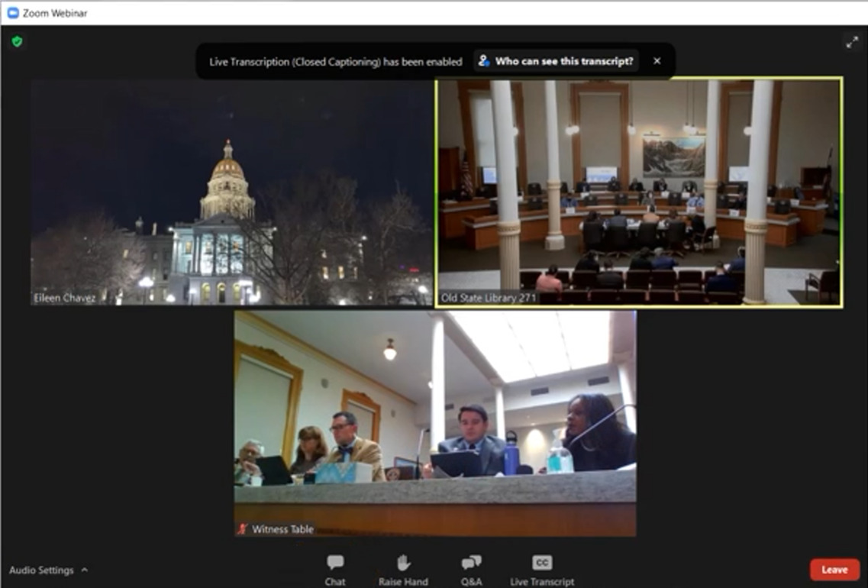Click the Live Transcription enabled message text
The height and width of the screenshot is (588, 868).
click(335, 61)
